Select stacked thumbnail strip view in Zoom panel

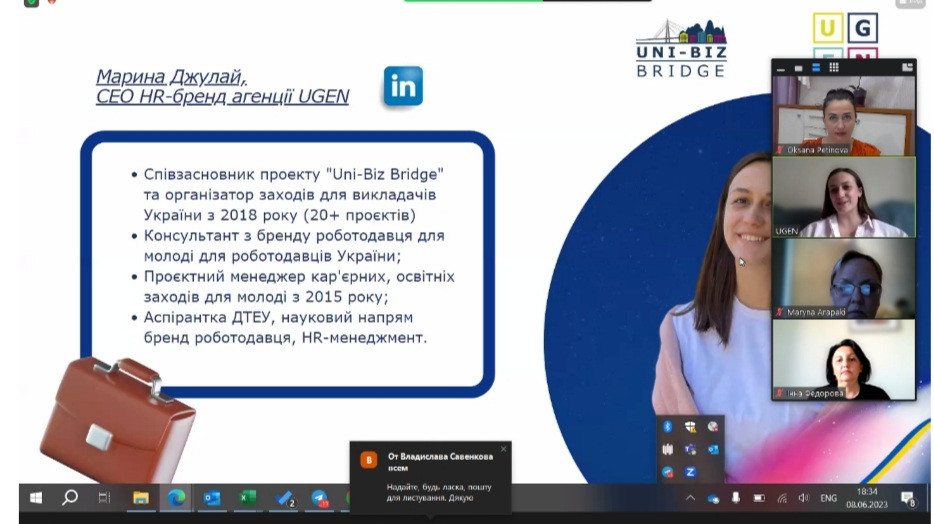coord(816,67)
